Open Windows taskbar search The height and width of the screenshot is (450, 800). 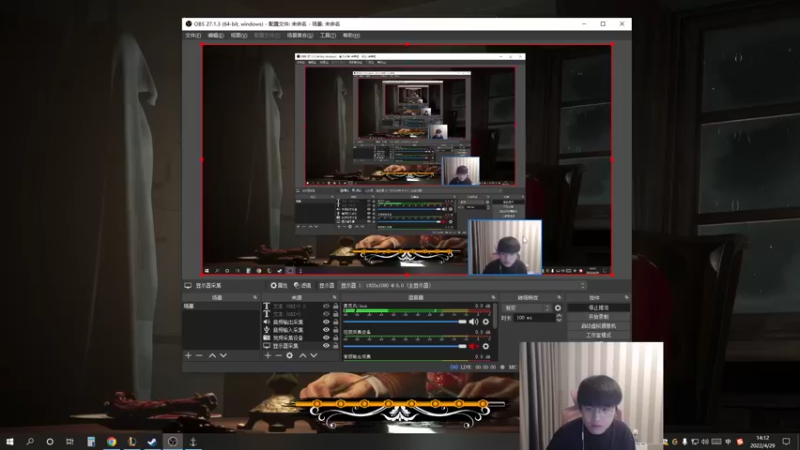pos(30,441)
